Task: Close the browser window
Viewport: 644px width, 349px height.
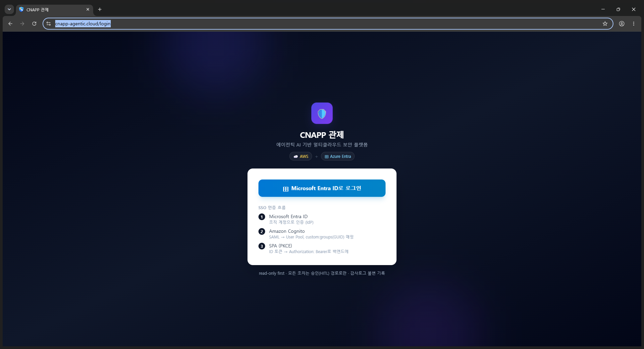Action: (x=634, y=9)
